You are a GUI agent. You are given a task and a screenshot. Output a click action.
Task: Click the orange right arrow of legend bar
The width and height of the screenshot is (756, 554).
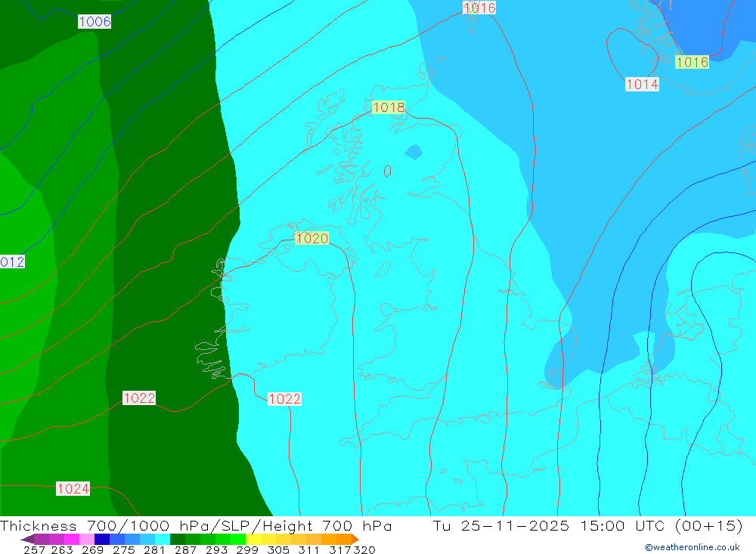(x=355, y=539)
